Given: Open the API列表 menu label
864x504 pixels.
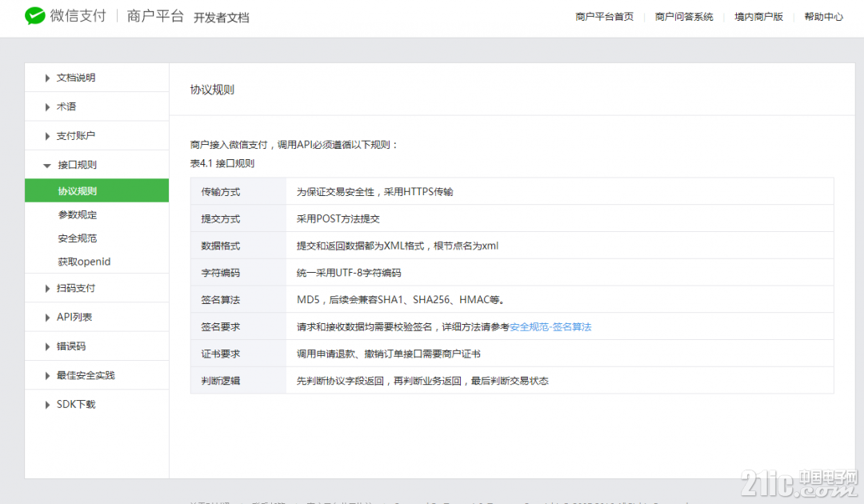Looking at the screenshot, I should point(74,318).
